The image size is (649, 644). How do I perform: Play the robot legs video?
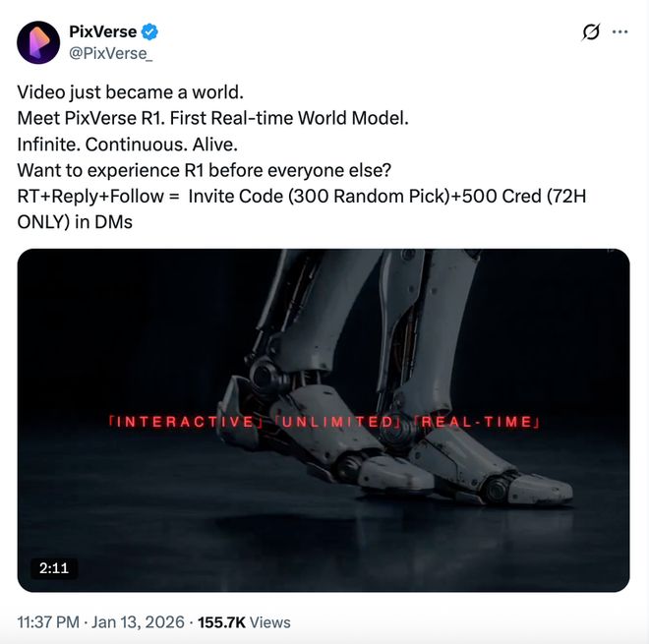[x=324, y=420]
